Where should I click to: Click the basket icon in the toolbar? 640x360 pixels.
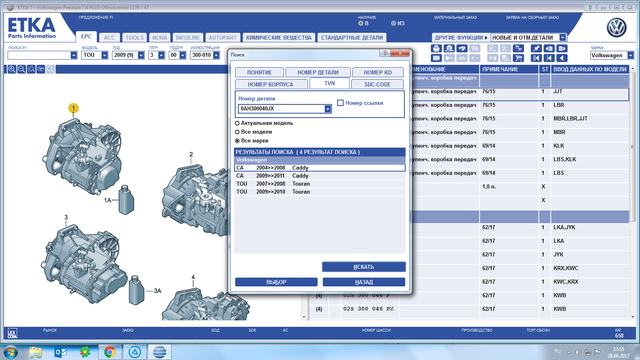[436, 48]
